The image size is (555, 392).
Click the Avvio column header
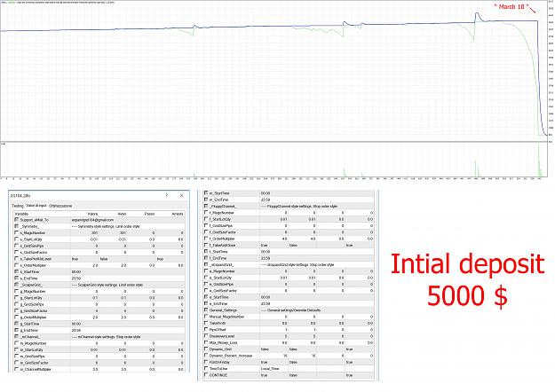pos(122,214)
